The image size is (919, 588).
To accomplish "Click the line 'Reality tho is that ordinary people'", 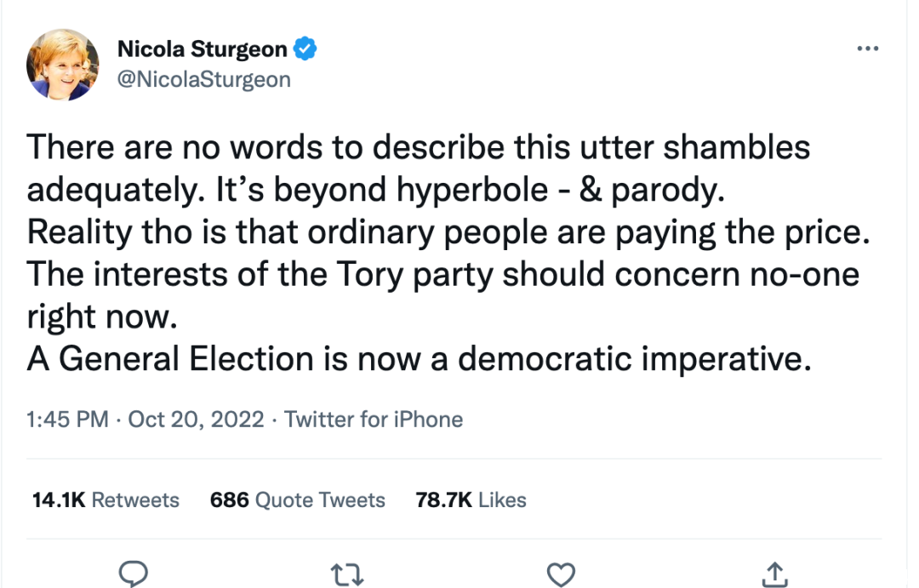I will 448,233.
